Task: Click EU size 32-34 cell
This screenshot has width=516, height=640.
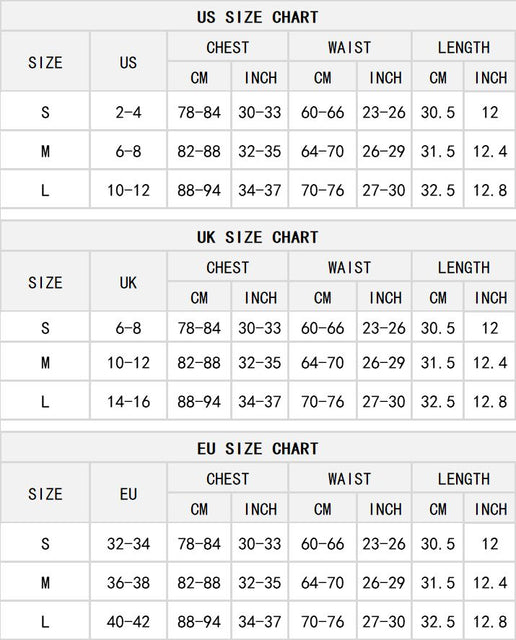Action: (128, 544)
